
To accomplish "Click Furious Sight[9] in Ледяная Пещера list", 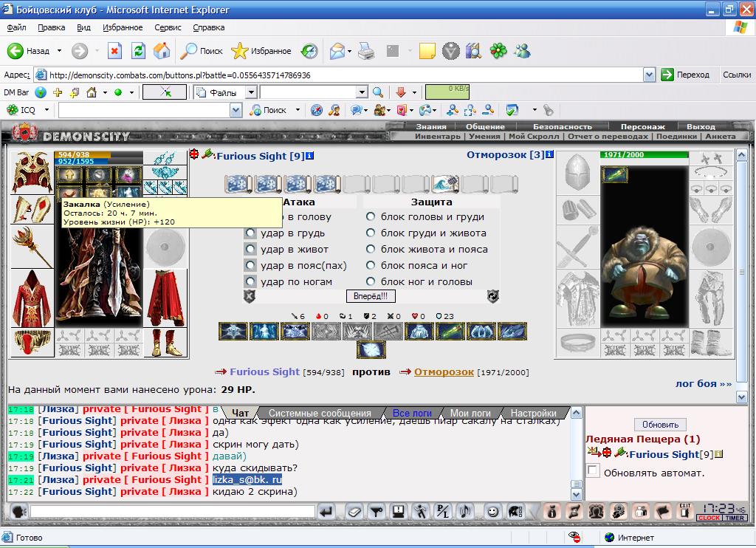I will pyautogui.click(x=670, y=454).
